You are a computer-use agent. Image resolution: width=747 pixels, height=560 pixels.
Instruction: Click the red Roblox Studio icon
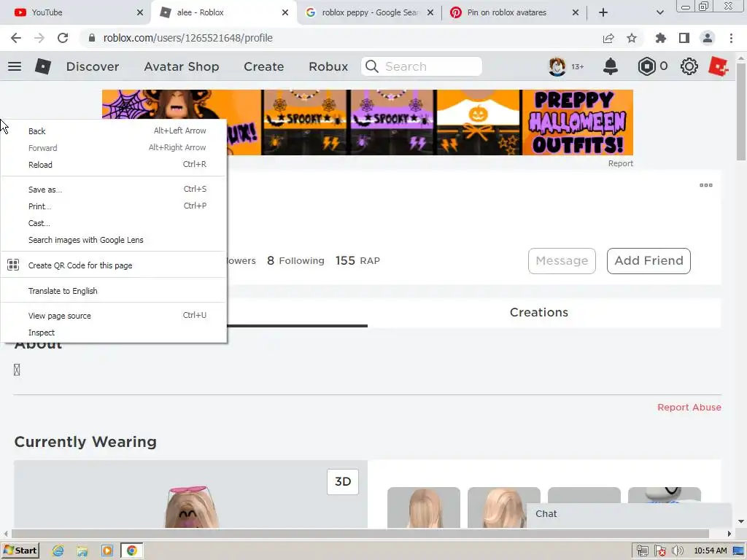point(718,66)
